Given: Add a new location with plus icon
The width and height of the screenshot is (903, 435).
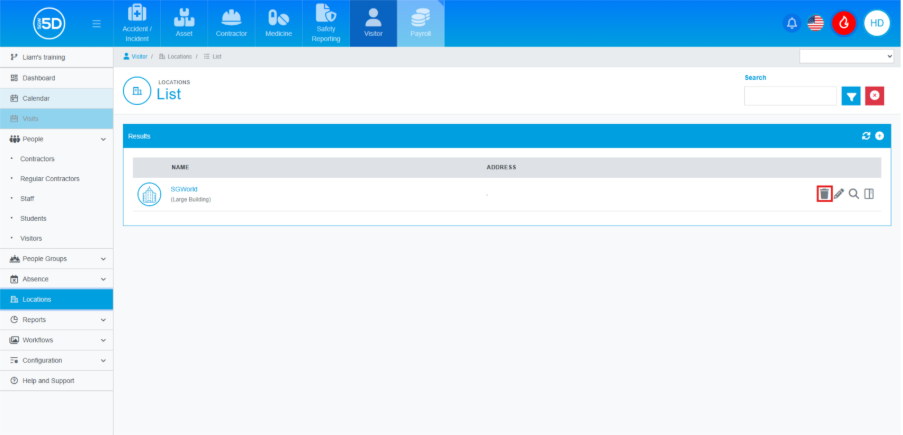Looking at the screenshot, I should [x=879, y=136].
